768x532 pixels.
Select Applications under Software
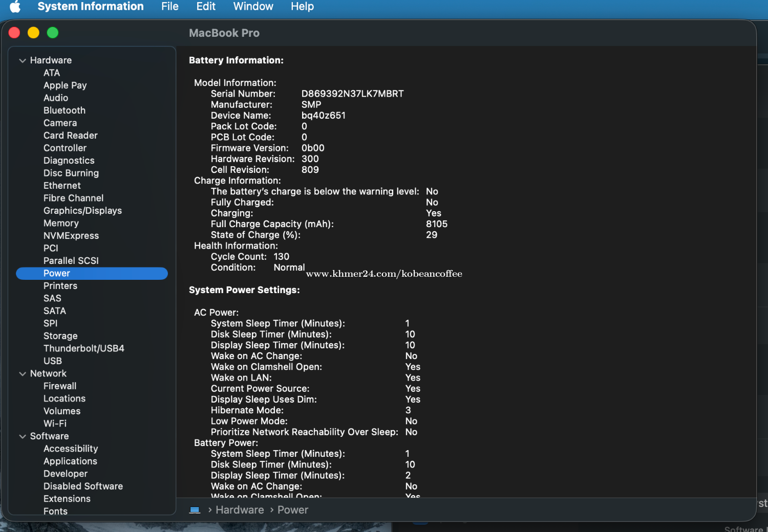pos(70,461)
